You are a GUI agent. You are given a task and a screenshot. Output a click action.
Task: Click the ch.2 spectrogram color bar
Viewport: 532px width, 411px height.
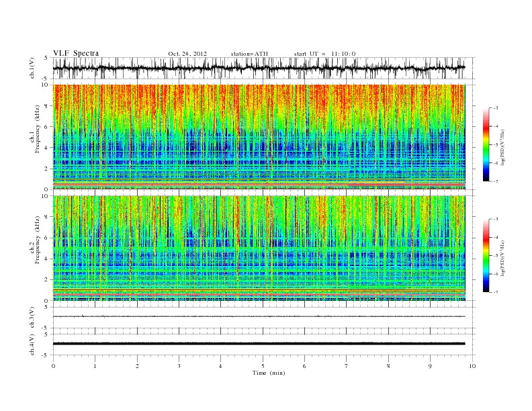coord(486,256)
